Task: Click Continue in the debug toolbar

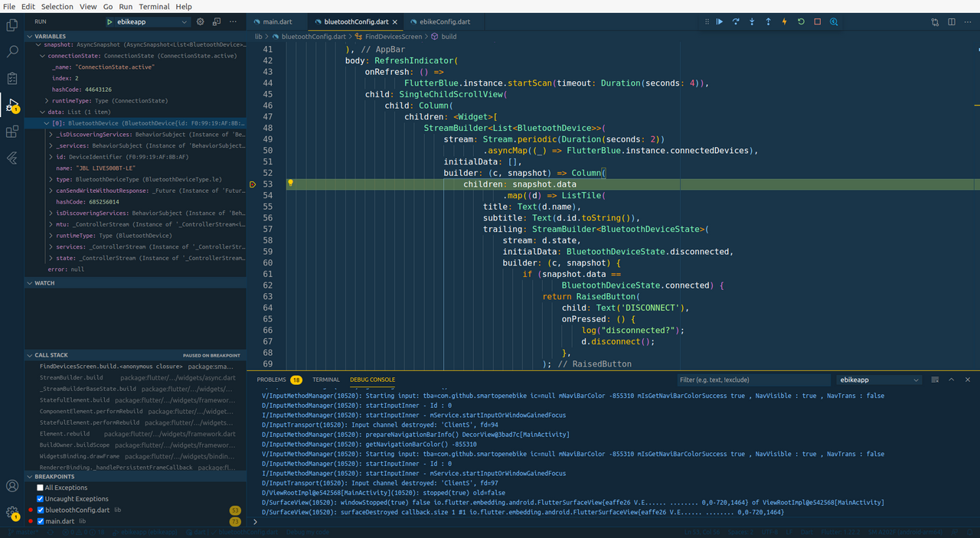Action: 720,22
